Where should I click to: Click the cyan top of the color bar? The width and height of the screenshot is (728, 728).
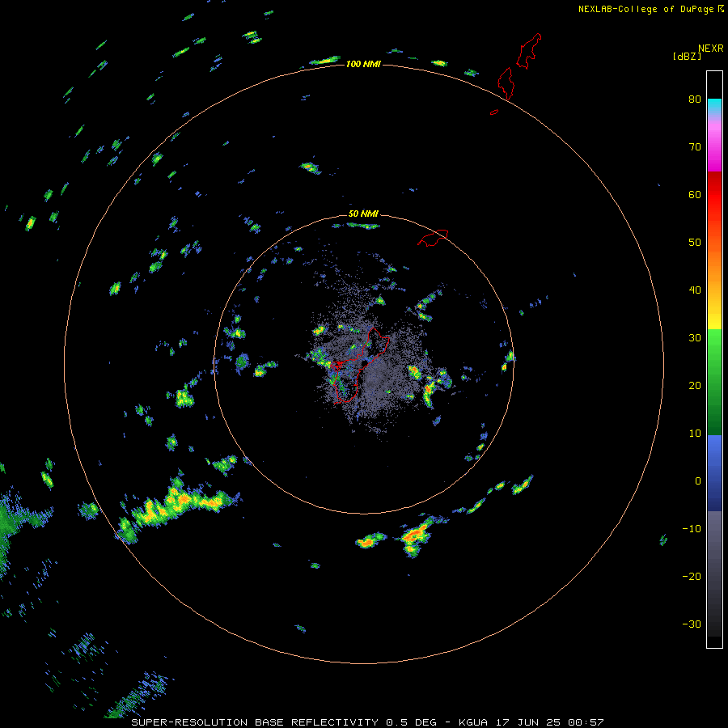pyautogui.click(x=714, y=104)
